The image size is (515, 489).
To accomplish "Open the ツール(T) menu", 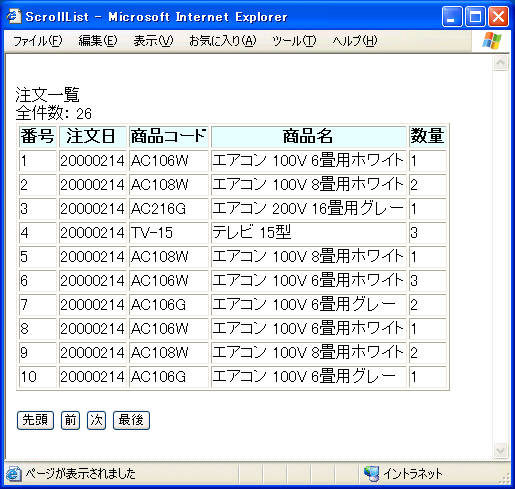I will (294, 41).
